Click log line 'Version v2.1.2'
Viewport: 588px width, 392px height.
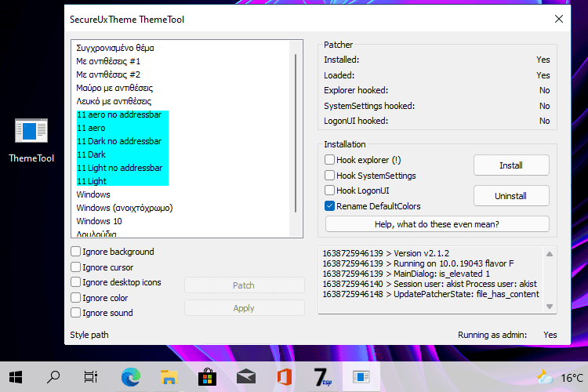pyautogui.click(x=386, y=253)
